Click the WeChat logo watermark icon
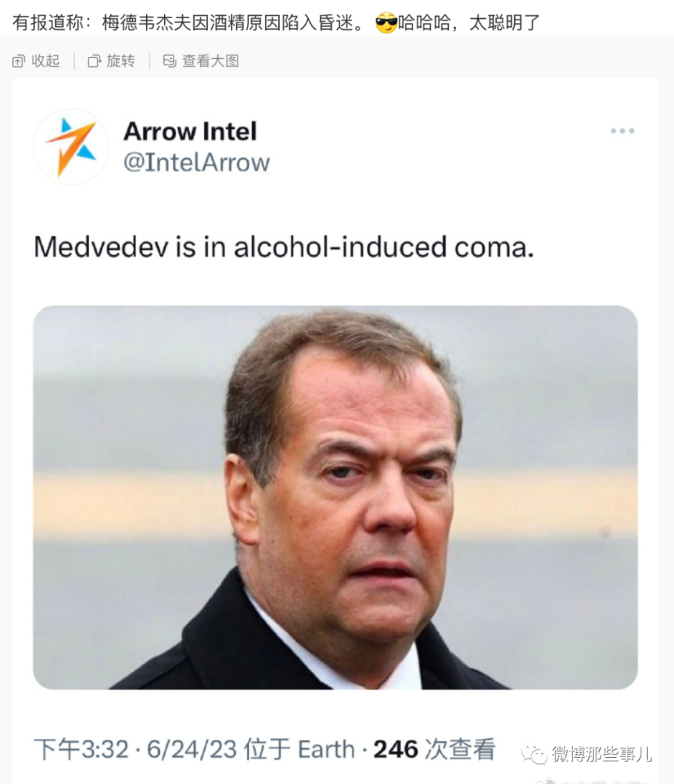Screen dimensions: 674x784 click(536, 755)
